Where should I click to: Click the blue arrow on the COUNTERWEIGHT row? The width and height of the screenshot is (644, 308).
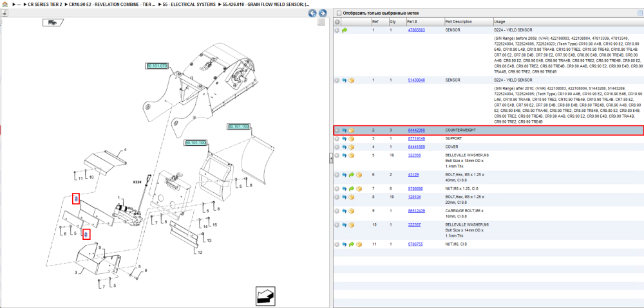pos(344,131)
